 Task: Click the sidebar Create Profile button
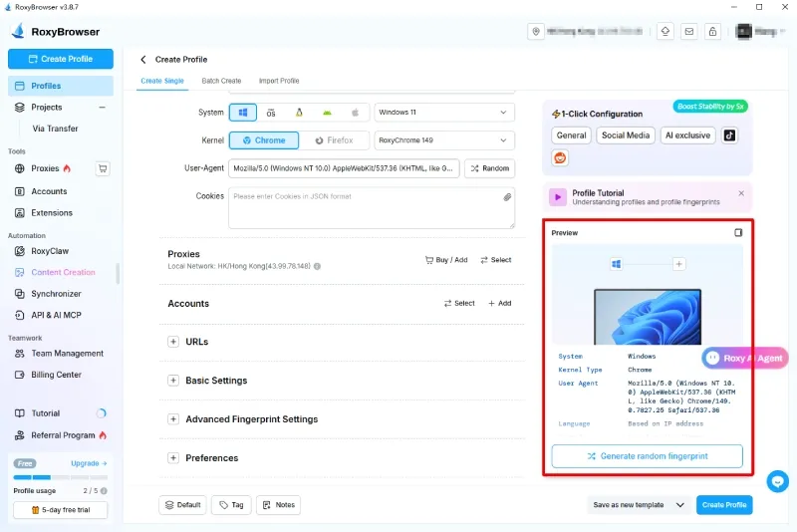(61, 59)
